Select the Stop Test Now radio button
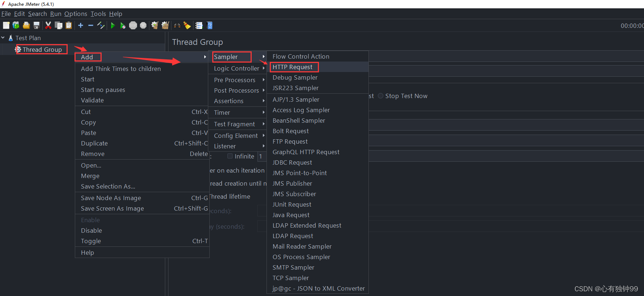This screenshot has height=296, width=644. tap(380, 96)
